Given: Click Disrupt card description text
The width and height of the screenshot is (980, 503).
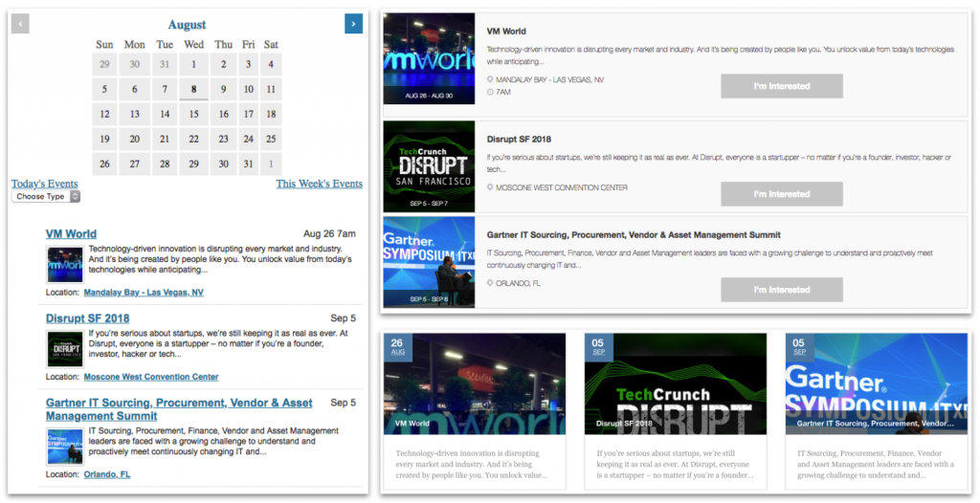Looking at the screenshot, I should 673,464.
